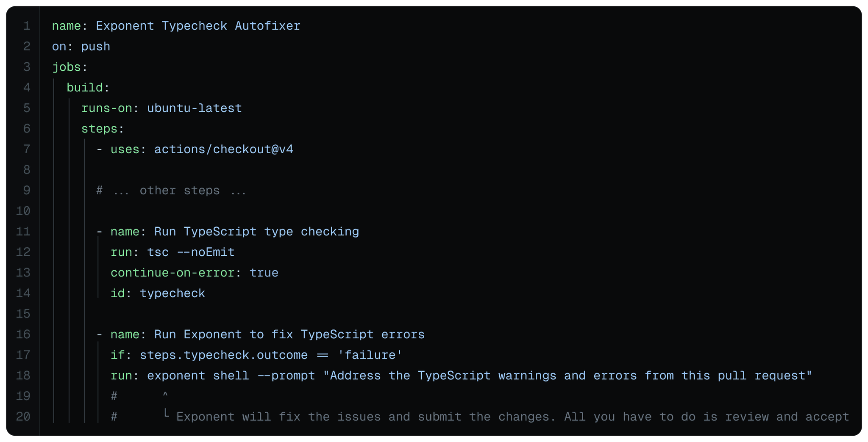Click the 'steps' key on line 6
This screenshot has height=442, width=868.
[99, 129]
